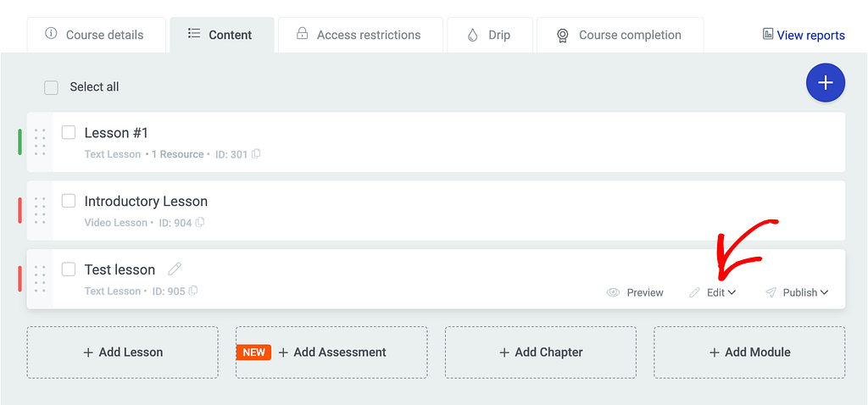Copy ID 904 with copy icon

[x=200, y=223]
